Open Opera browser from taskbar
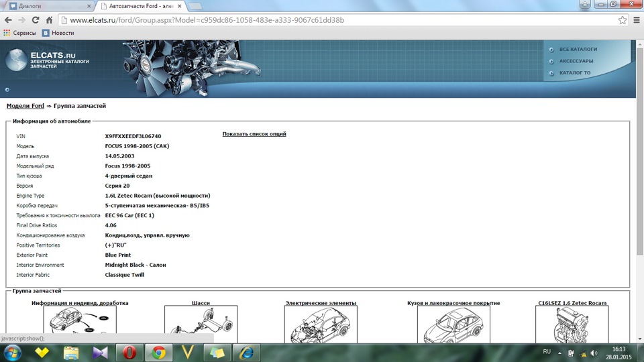 pos(129,353)
